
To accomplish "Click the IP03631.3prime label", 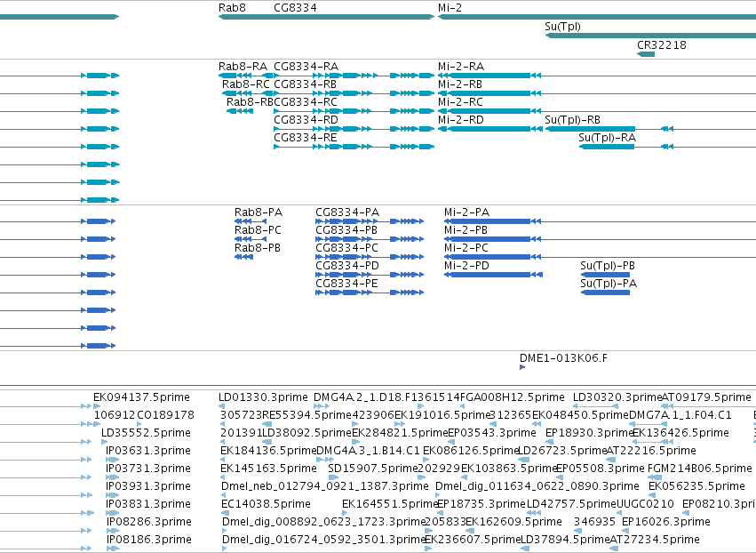I will pyautogui.click(x=148, y=451).
